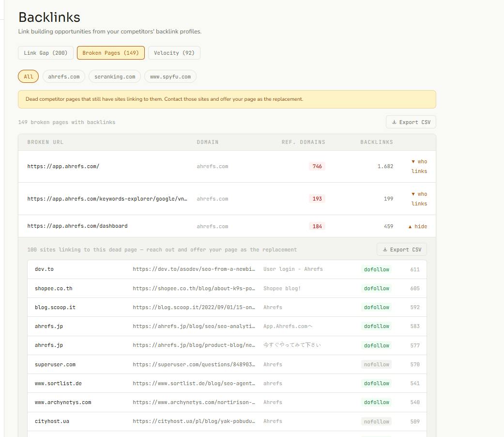Click the 1.682 backlinks value
This screenshot has width=504, height=437.
tap(385, 166)
